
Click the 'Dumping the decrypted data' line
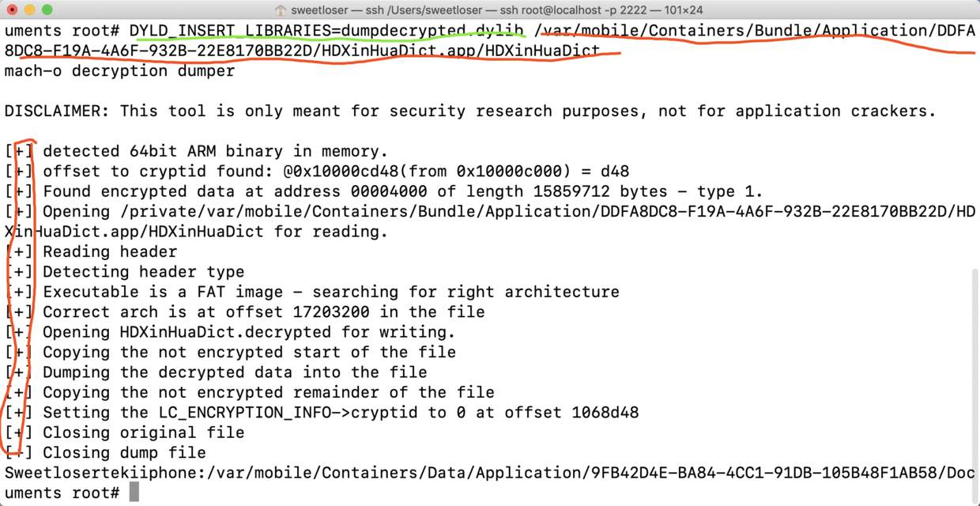[x=235, y=372]
